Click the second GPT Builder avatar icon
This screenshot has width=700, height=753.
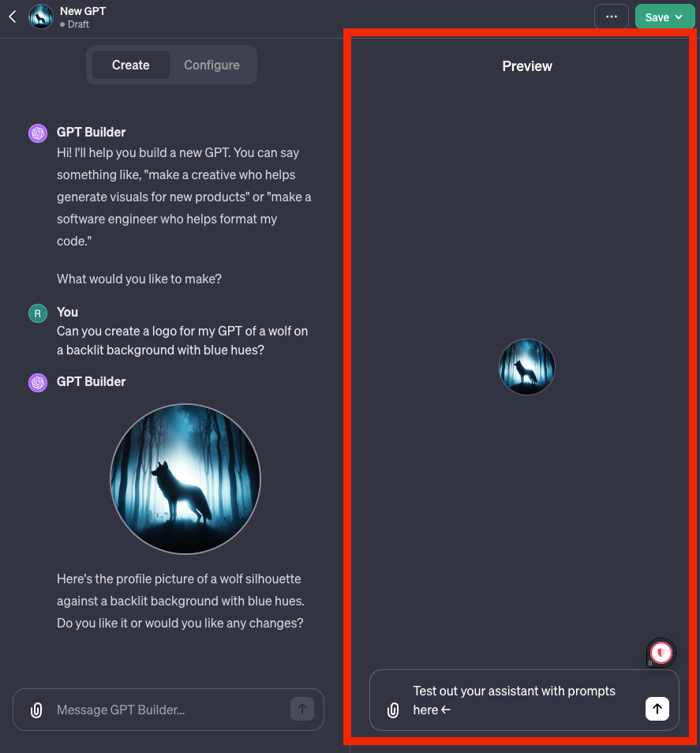click(x=38, y=382)
